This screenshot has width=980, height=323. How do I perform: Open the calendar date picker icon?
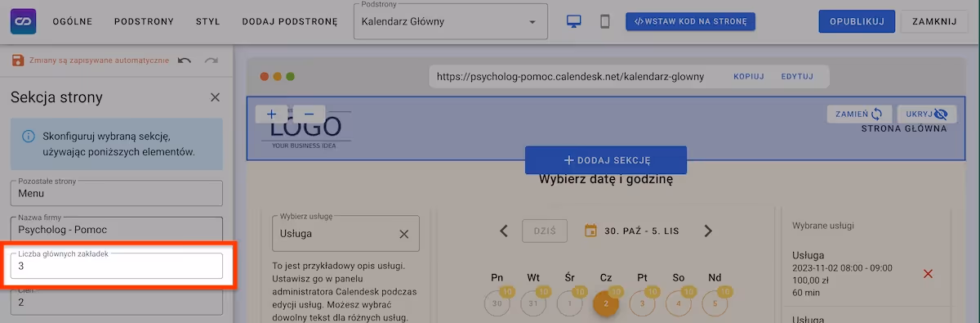point(591,231)
